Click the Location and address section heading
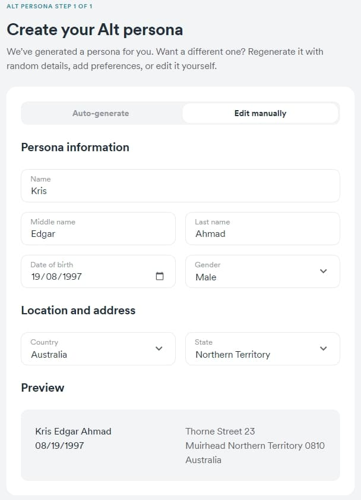Viewport: 361px width, 500px height. (78, 310)
